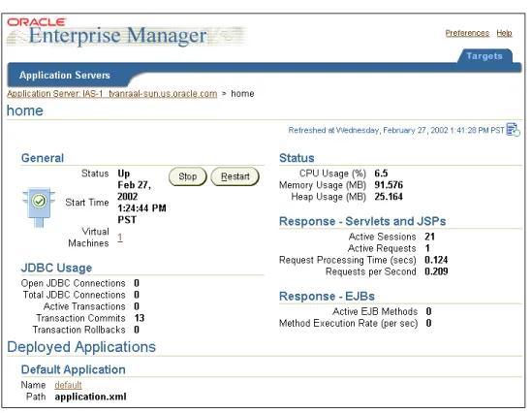Click the 'Response - EJBs' heading
This screenshot has width=532, height=413.
[x=327, y=297]
